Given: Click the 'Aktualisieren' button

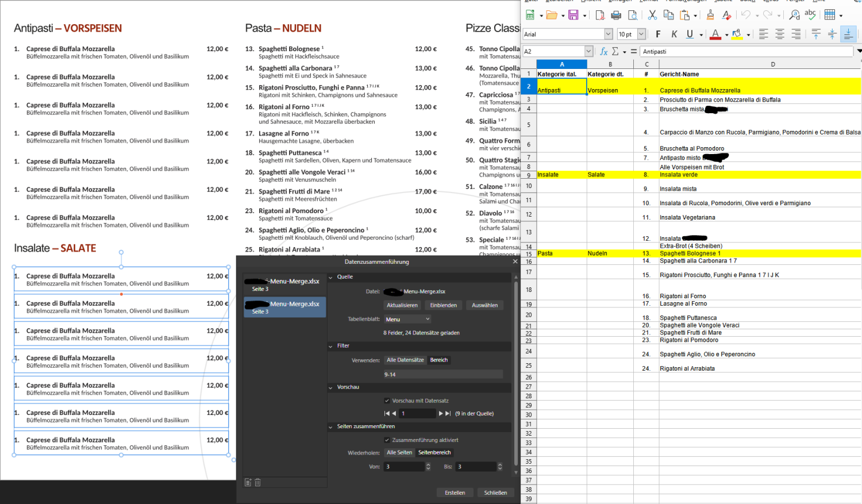Looking at the screenshot, I should pyautogui.click(x=402, y=305).
